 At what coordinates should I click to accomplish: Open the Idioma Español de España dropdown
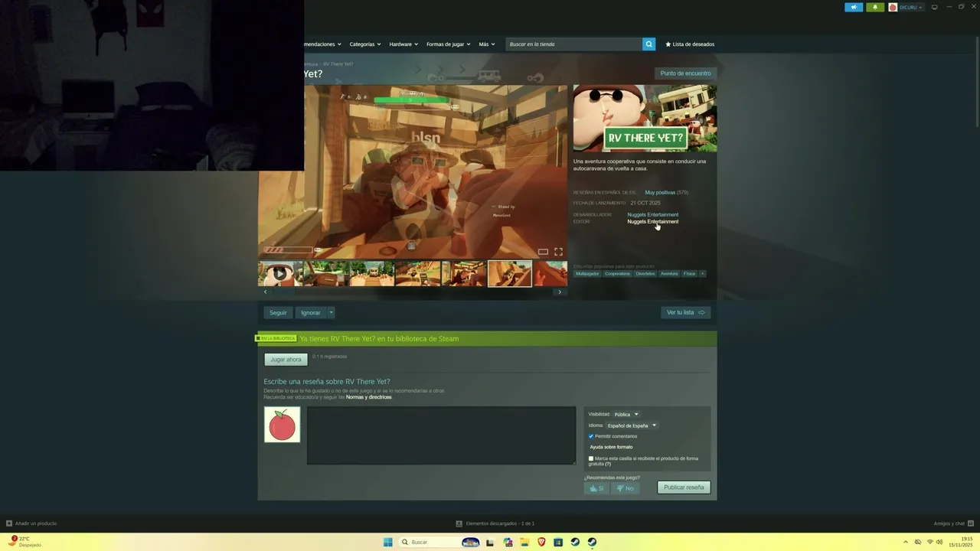click(x=632, y=425)
